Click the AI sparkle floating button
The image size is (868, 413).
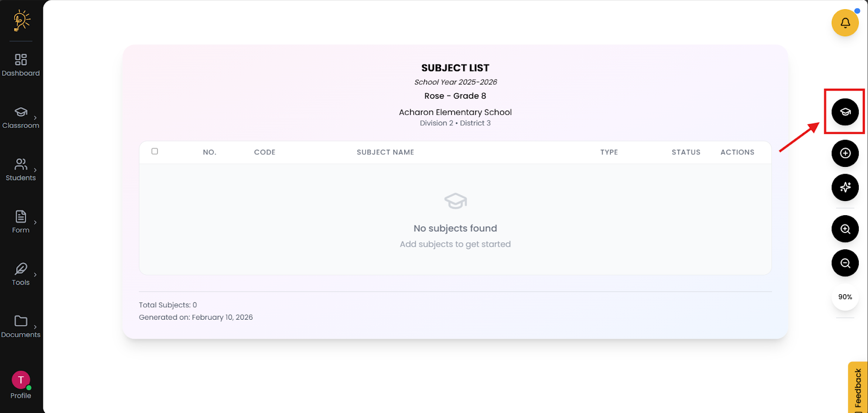pyautogui.click(x=845, y=188)
